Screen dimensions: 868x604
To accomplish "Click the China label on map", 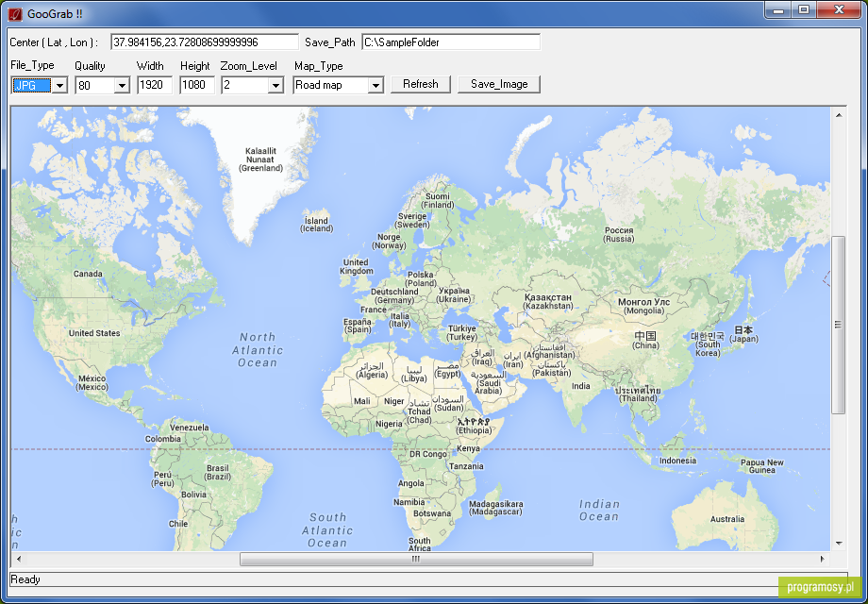I will click(x=645, y=341).
